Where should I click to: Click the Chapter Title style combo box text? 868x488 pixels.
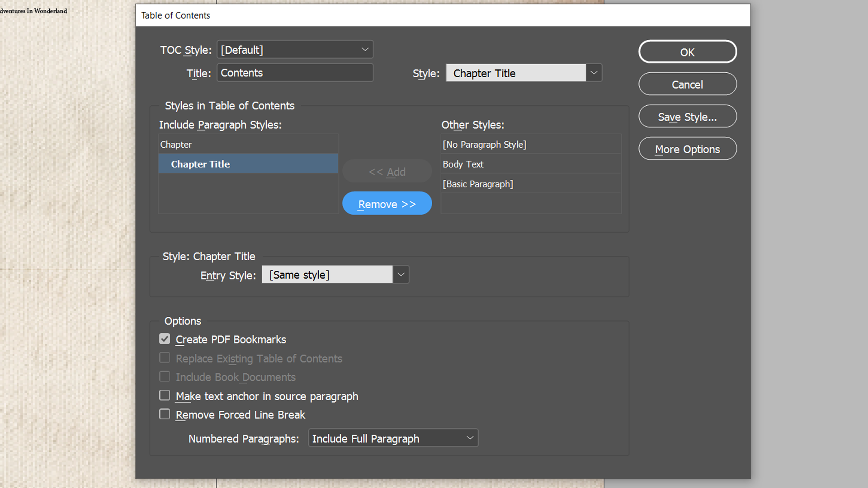pyautogui.click(x=516, y=73)
